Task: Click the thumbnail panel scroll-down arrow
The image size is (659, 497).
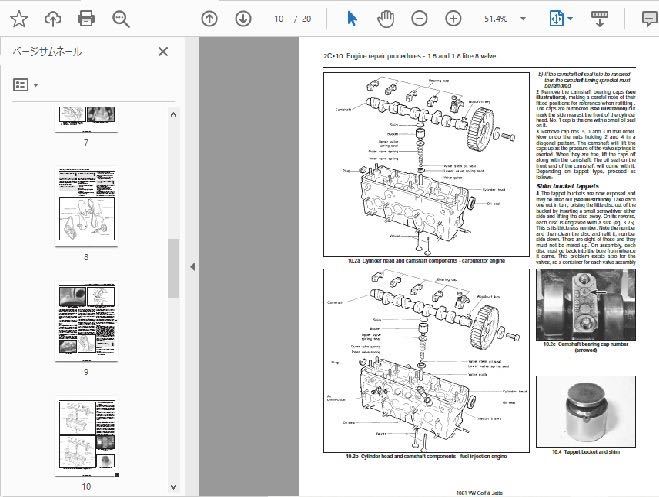Action: click(174, 487)
